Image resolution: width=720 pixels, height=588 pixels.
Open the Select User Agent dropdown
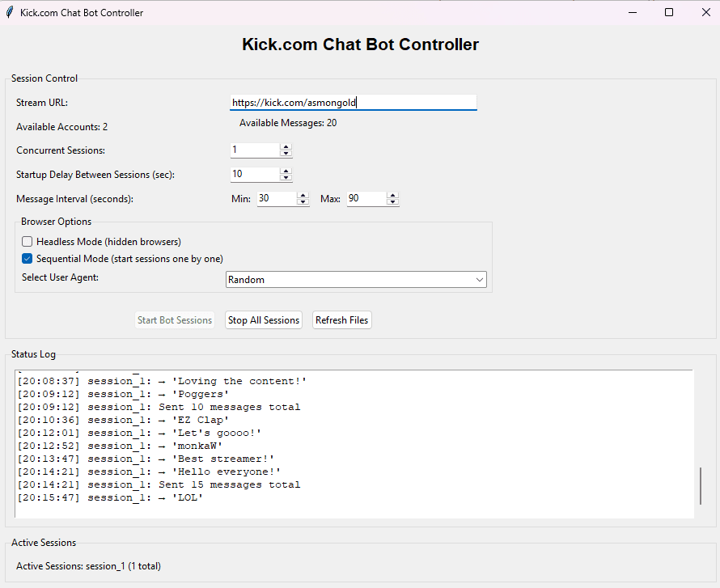pyautogui.click(x=356, y=280)
